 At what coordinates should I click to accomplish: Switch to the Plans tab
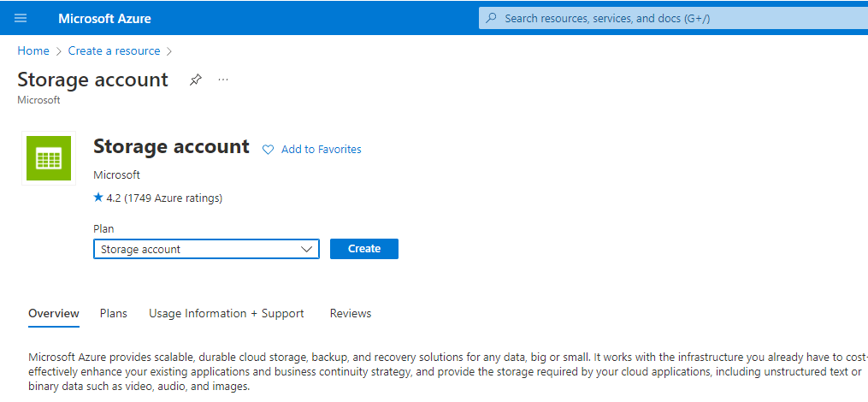click(114, 313)
